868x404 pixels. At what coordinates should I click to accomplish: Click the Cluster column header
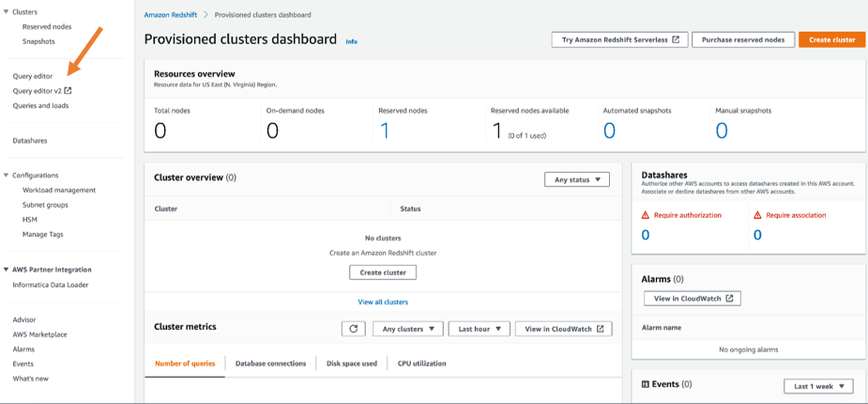coord(166,209)
